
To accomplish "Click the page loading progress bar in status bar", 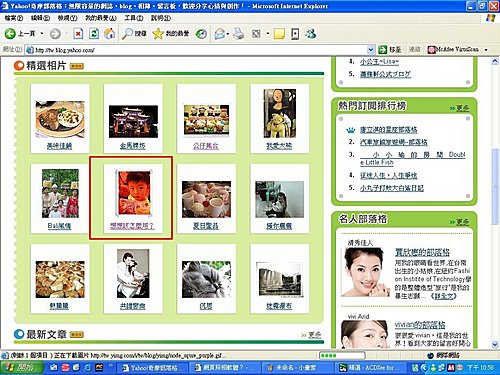I will [x=342, y=355].
